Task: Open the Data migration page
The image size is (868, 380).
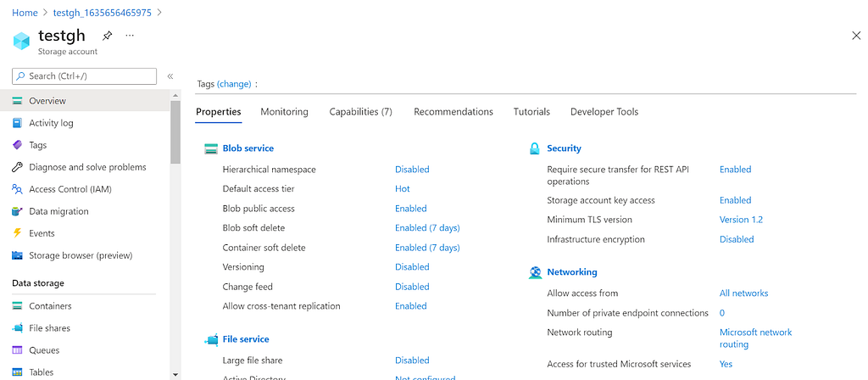Action: (58, 211)
